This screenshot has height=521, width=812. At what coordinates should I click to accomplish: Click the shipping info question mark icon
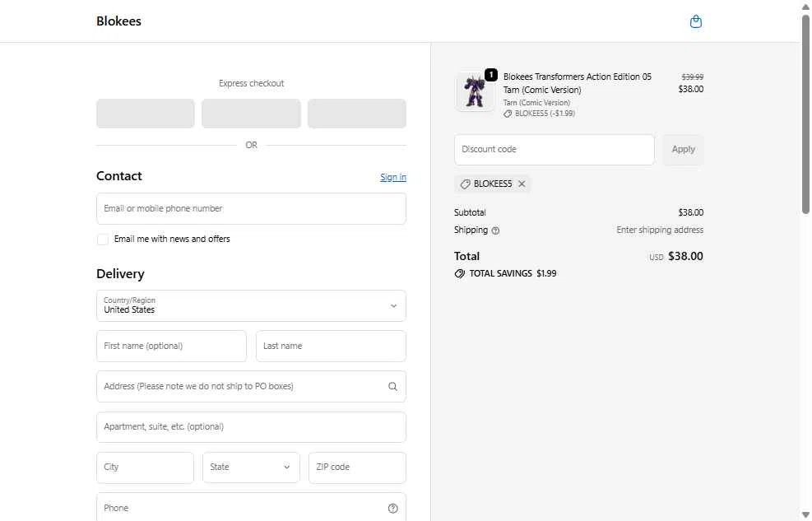click(x=495, y=230)
